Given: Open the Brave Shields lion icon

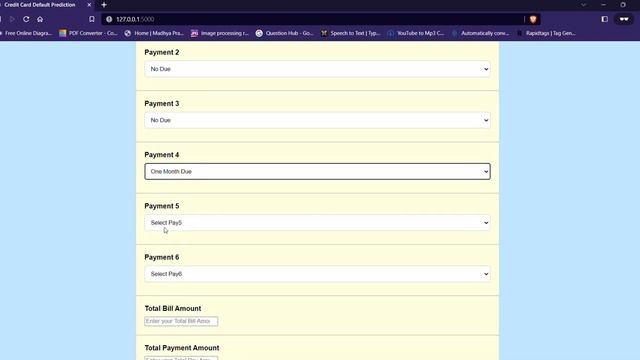Looking at the screenshot, I should pyautogui.click(x=533, y=19).
